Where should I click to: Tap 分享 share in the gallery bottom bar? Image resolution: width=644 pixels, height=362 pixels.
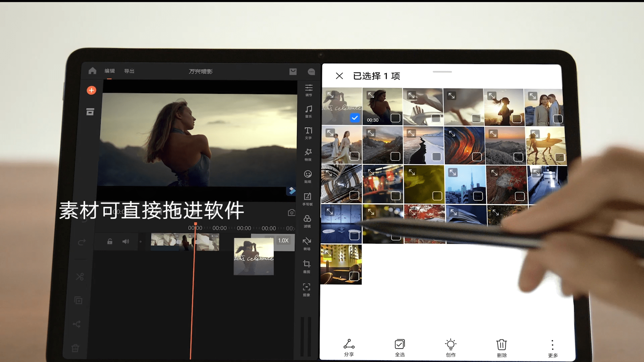(x=349, y=348)
